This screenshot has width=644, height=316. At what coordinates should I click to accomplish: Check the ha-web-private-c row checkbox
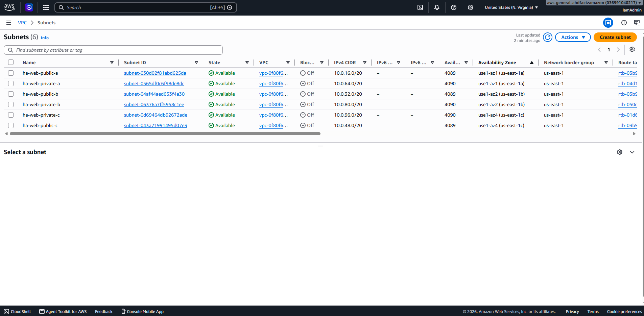click(x=11, y=115)
